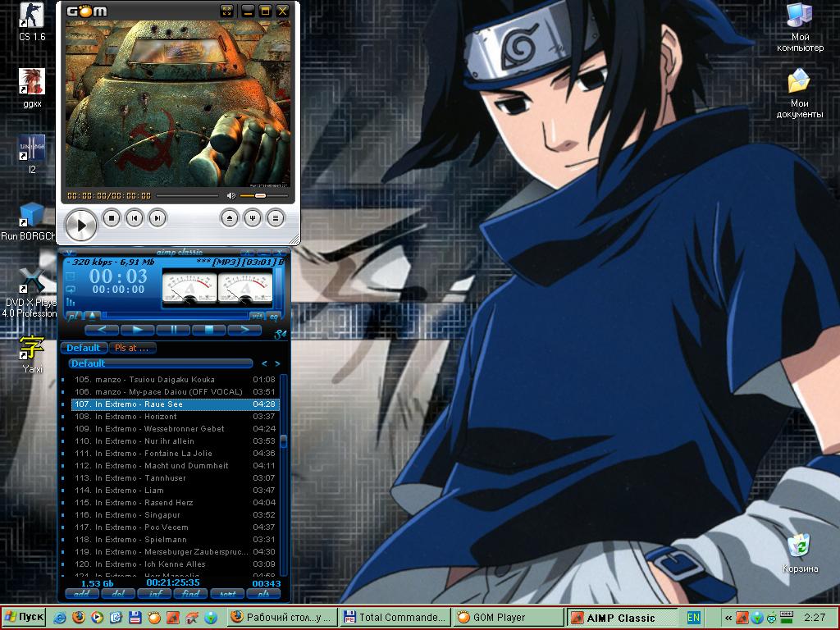Select track 120 In Extremo - Ich Kenne Alles
840x630 pixels.
click(175, 564)
